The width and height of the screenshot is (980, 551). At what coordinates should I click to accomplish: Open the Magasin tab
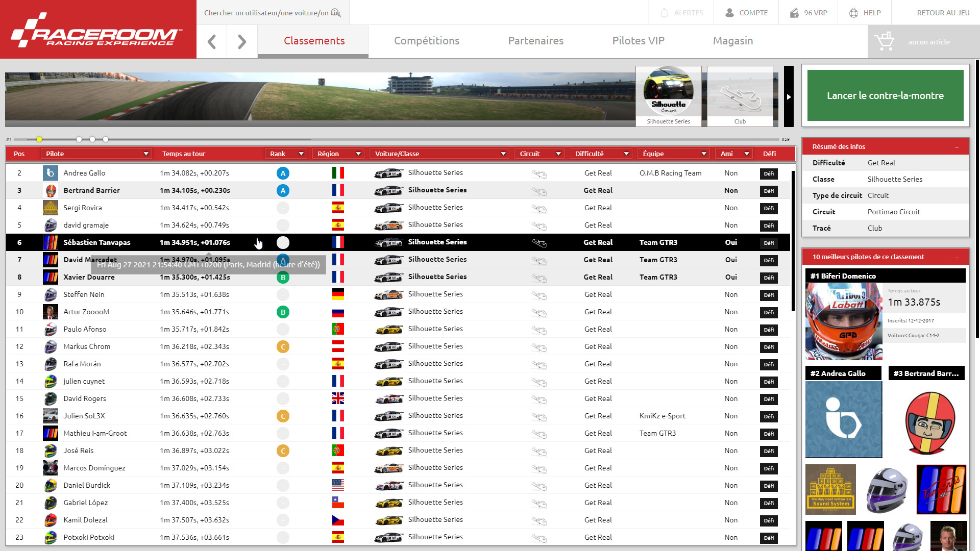pos(733,41)
